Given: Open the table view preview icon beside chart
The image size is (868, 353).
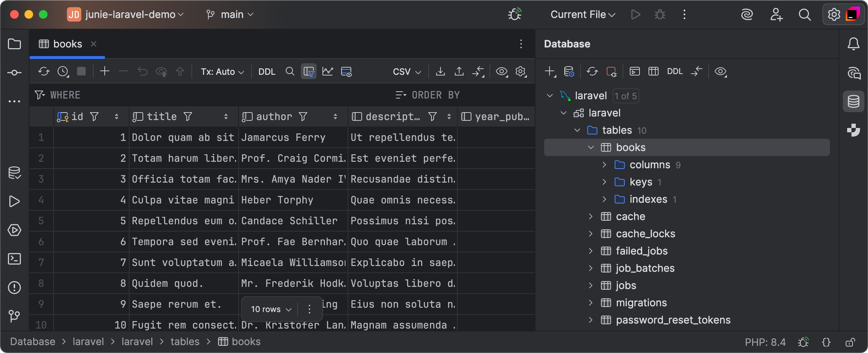Looking at the screenshot, I should click(346, 72).
